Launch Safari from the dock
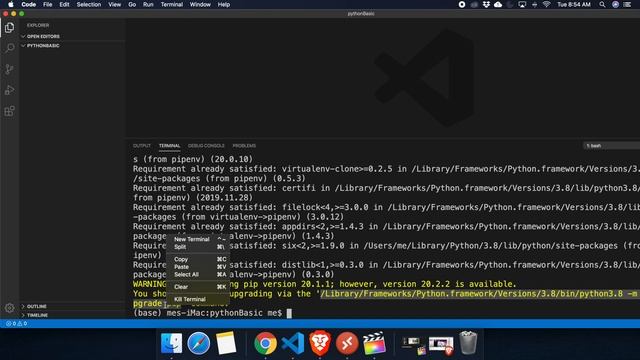The width and height of the screenshot is (640, 360). [x=199, y=343]
